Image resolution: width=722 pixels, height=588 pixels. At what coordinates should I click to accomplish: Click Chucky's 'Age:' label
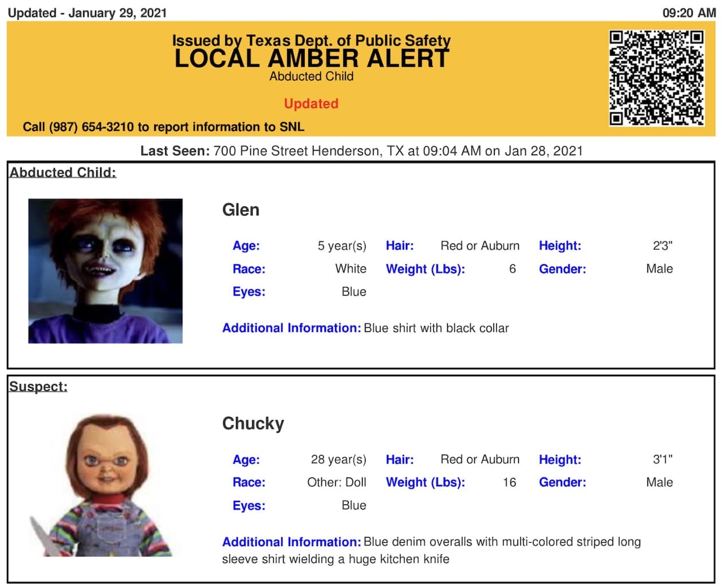click(x=246, y=460)
